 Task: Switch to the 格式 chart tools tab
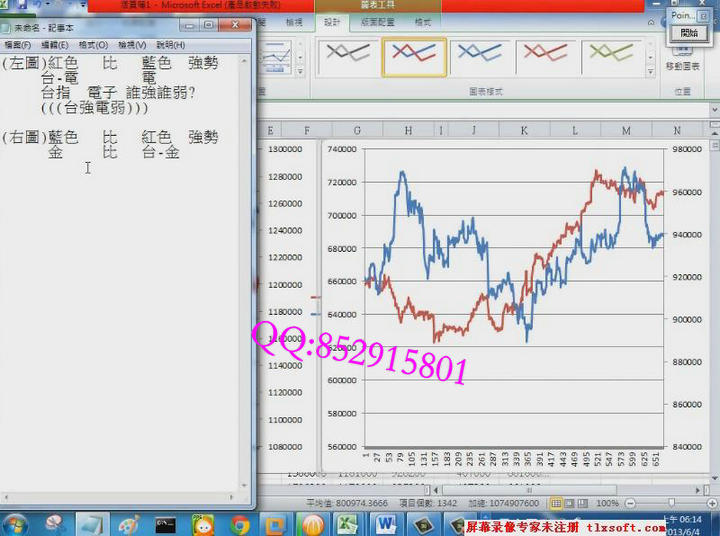(x=423, y=21)
